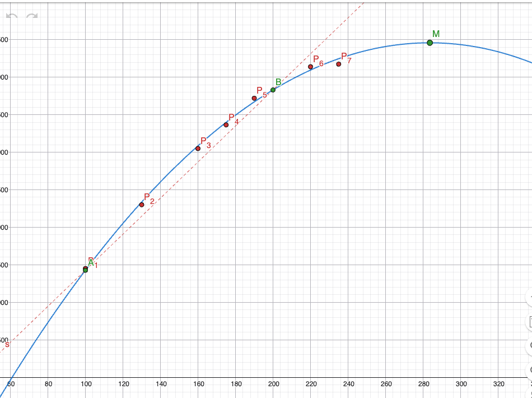
Task: Select red data point P2
Action: click(142, 205)
